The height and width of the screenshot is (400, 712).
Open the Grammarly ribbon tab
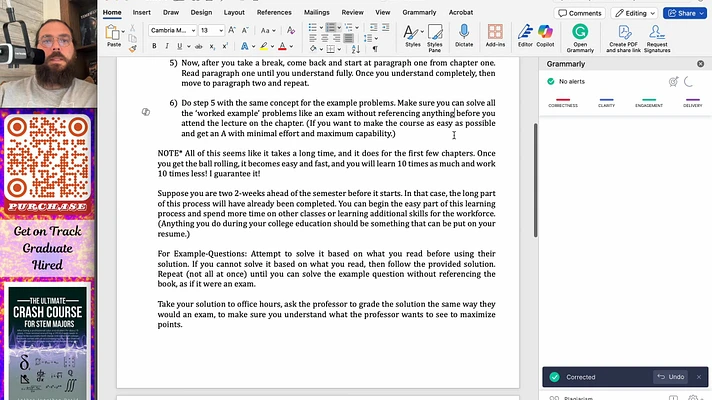coord(419,12)
